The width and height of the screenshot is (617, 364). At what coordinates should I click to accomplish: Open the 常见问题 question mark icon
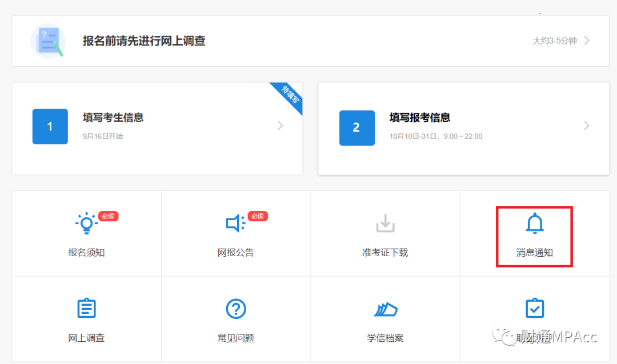(x=235, y=309)
